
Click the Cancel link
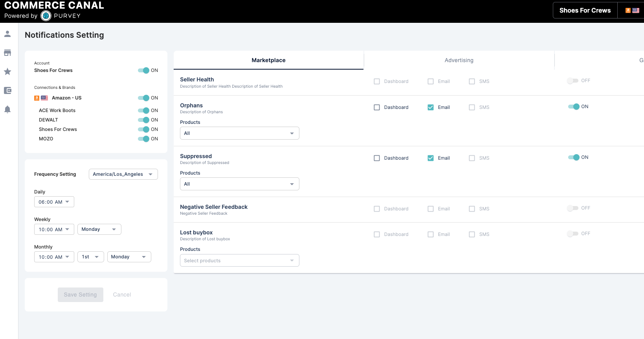point(122,295)
